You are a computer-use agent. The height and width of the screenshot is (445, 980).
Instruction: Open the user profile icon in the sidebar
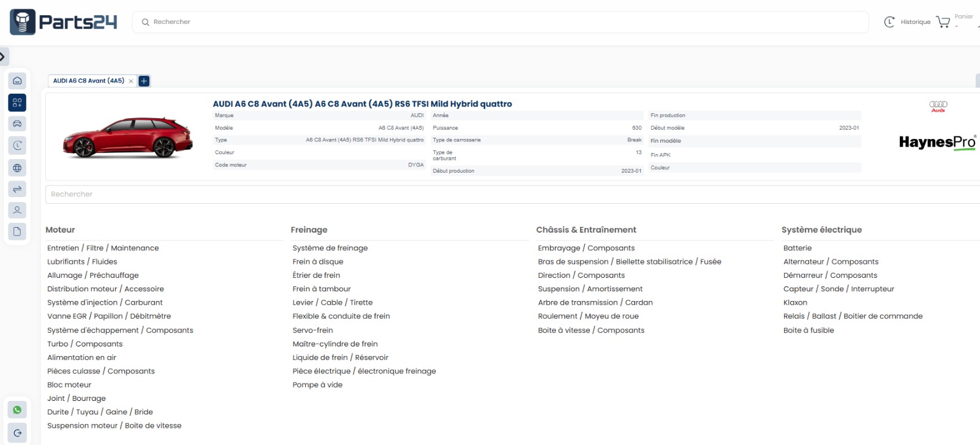tap(17, 211)
